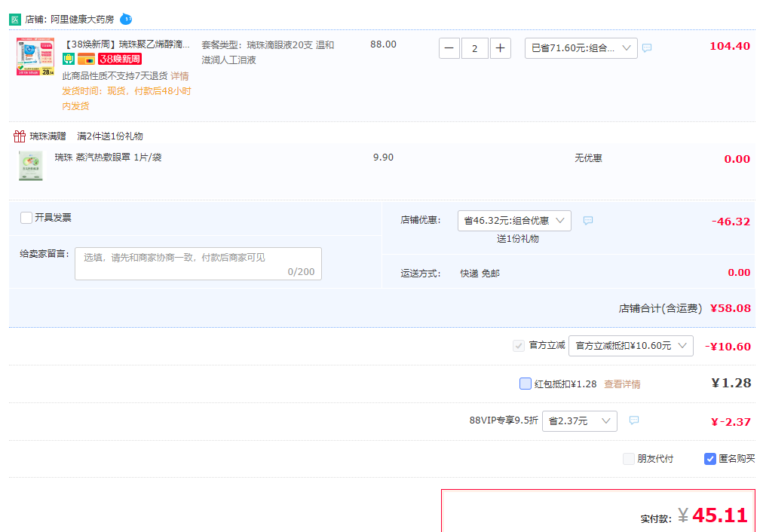Click the 送1份礼物 note under store discount
Viewport: 763px width, 532px height.
pyautogui.click(x=517, y=239)
